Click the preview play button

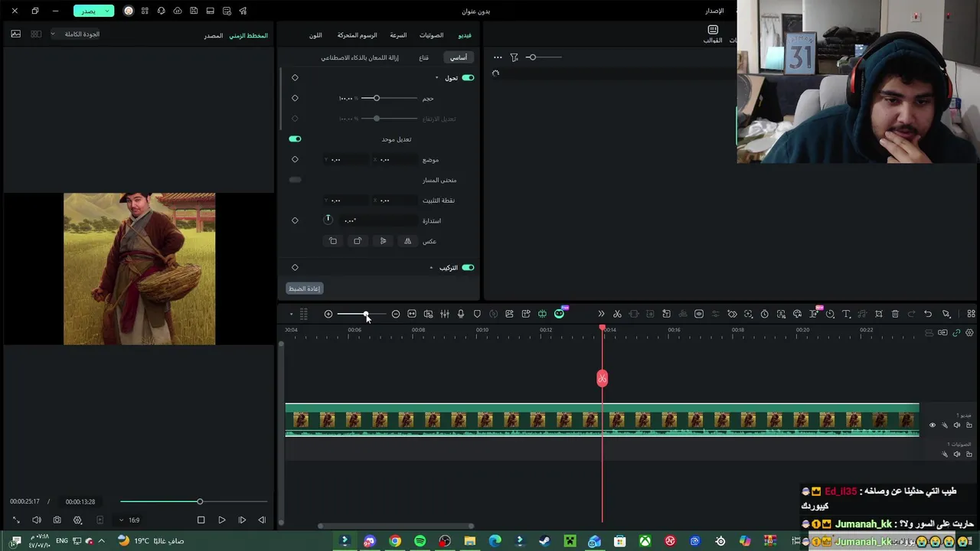click(x=222, y=520)
